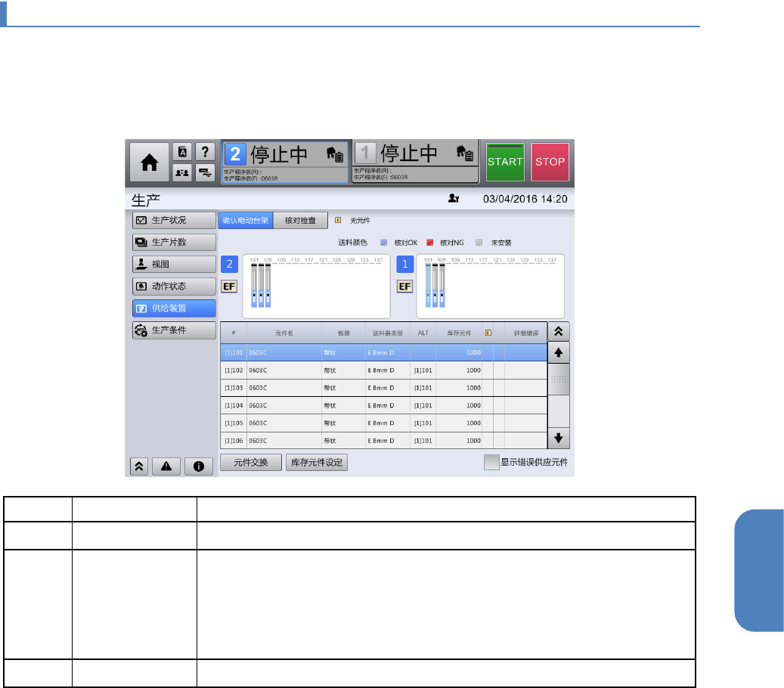Select the first feeder in stage 2 diagram

pyautogui.click(x=254, y=286)
